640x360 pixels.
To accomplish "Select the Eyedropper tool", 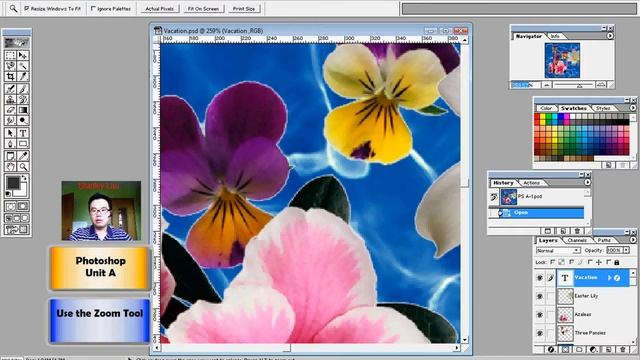I will tap(23, 156).
